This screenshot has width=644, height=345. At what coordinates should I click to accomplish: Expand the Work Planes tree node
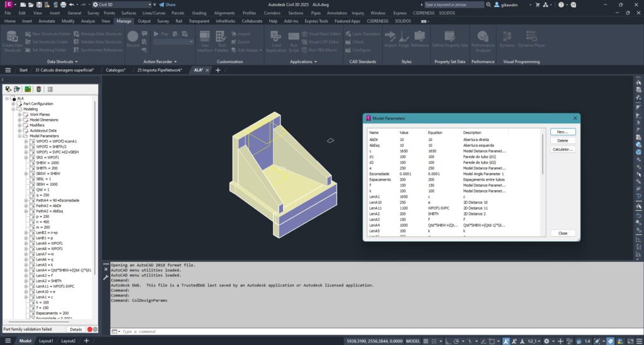click(x=19, y=115)
